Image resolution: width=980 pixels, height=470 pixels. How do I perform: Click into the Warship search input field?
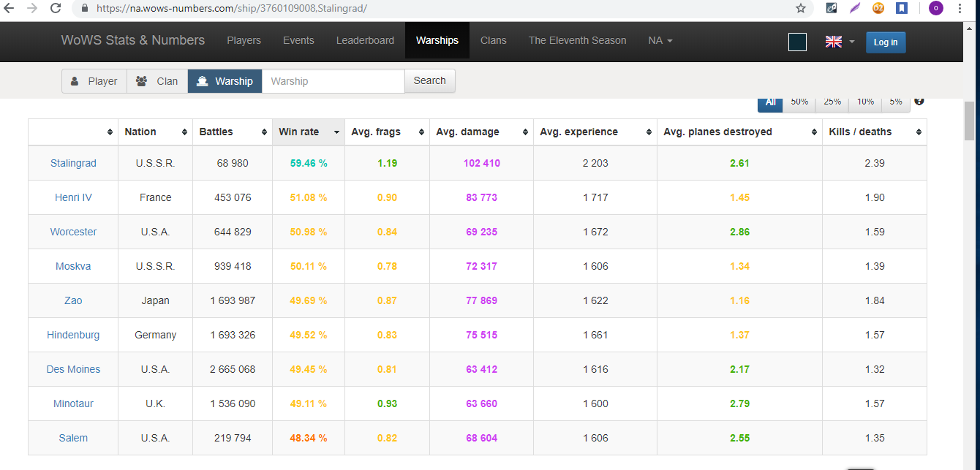pos(333,81)
